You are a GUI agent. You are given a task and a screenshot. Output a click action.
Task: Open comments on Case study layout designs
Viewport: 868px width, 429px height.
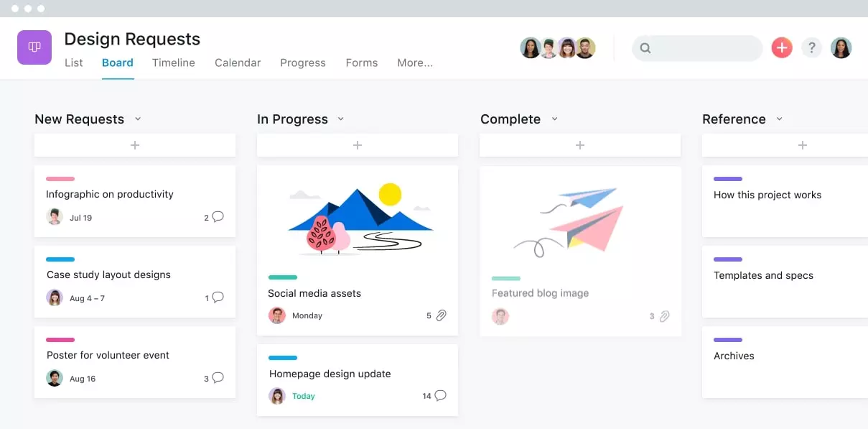[x=218, y=297]
